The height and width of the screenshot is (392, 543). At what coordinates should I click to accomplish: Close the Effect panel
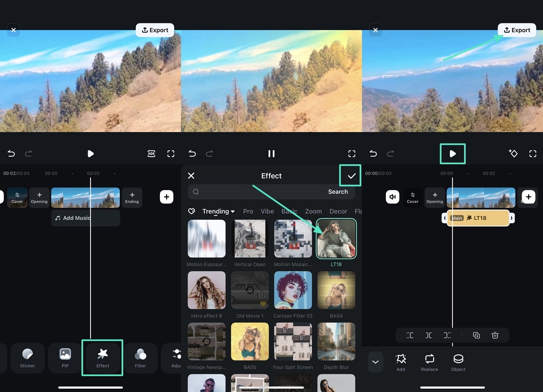tap(191, 176)
